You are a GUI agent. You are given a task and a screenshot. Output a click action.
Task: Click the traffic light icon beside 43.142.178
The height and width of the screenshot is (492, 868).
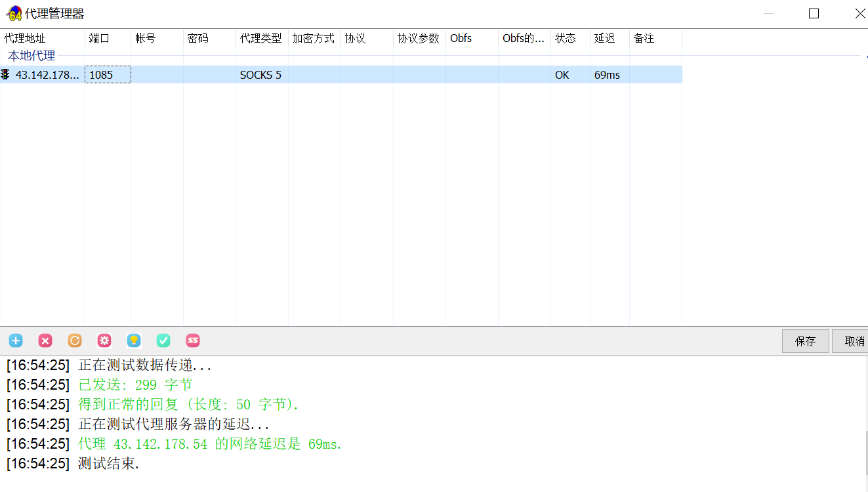5,74
